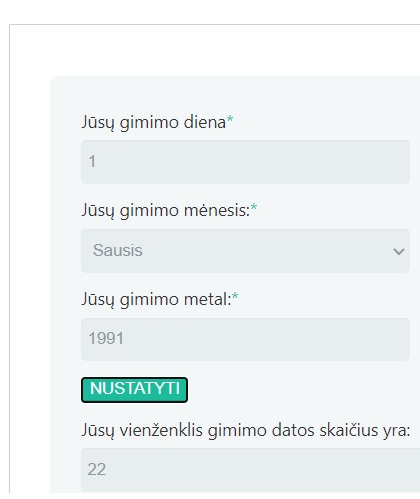420x499 pixels.
Task: Select the 'Sausis' text in month combo box
Action: (118, 250)
